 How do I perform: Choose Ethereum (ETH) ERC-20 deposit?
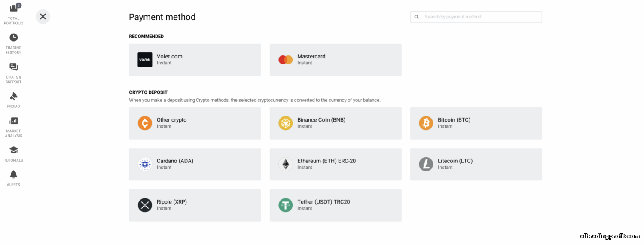[335, 164]
